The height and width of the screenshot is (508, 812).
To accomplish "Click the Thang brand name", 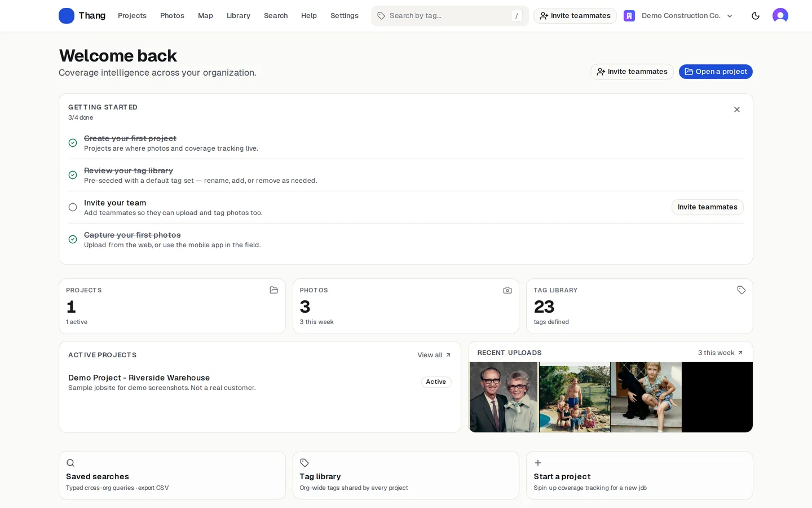I will click(x=92, y=16).
